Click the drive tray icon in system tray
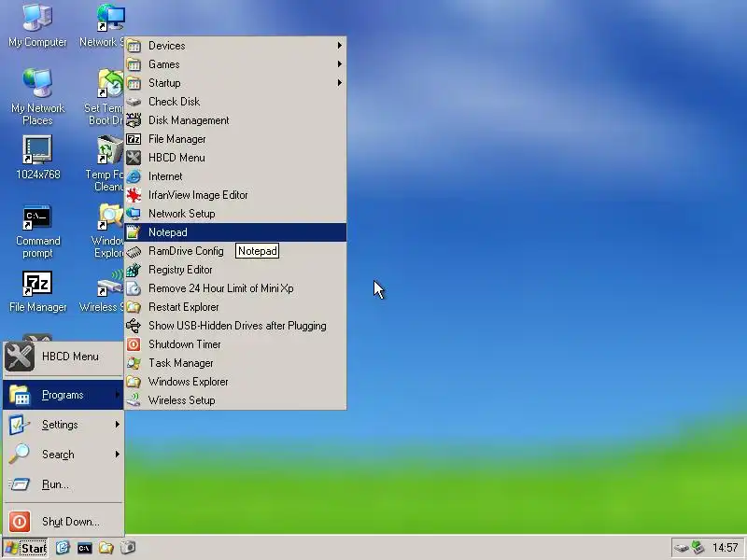Screen dimensions: 747x560 (682, 548)
